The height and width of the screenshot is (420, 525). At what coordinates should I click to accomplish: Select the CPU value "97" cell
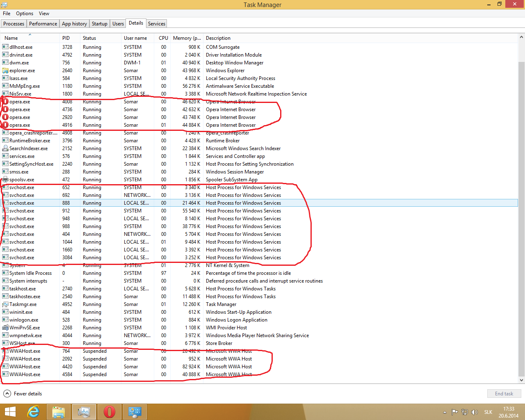(164, 273)
